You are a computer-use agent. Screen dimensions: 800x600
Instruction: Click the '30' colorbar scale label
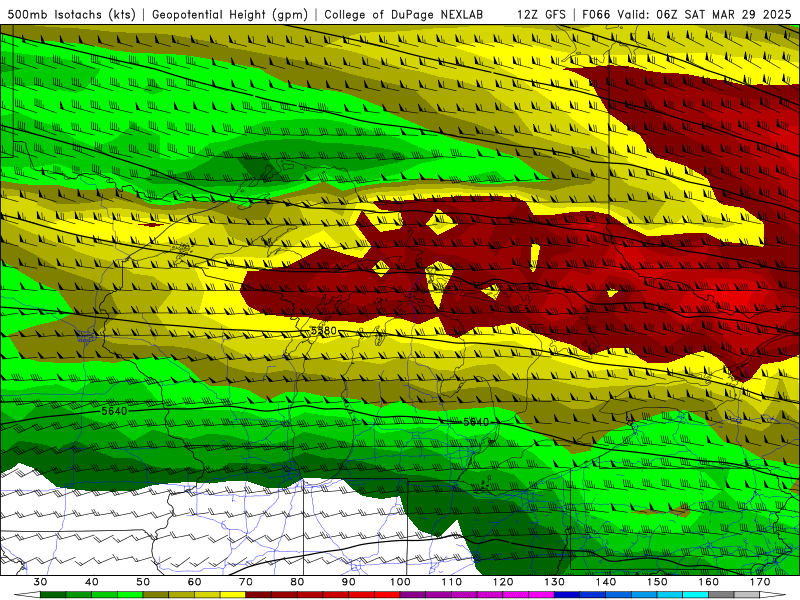tap(40, 582)
